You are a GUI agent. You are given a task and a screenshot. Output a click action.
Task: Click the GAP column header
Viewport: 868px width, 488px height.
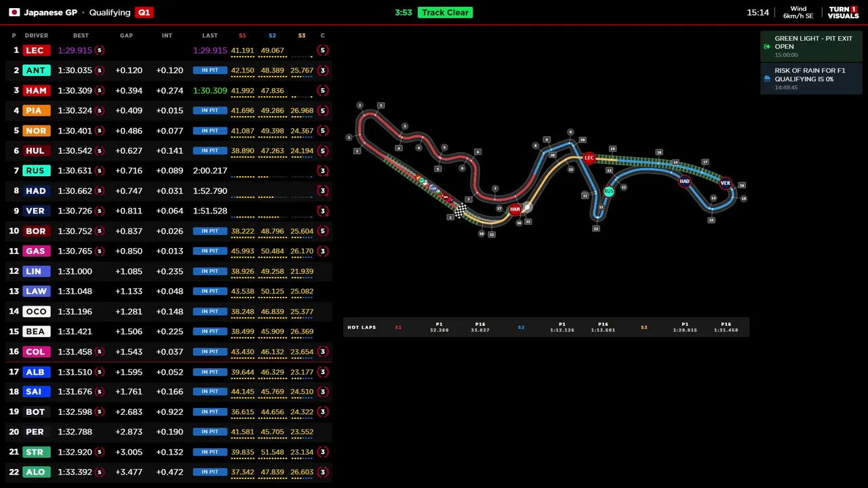(x=126, y=35)
